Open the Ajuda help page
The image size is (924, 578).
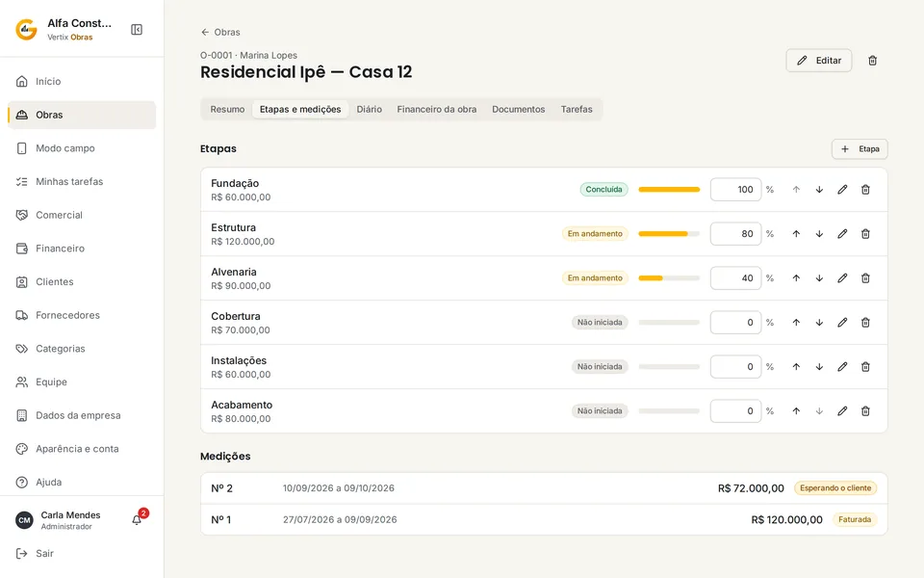point(82,482)
